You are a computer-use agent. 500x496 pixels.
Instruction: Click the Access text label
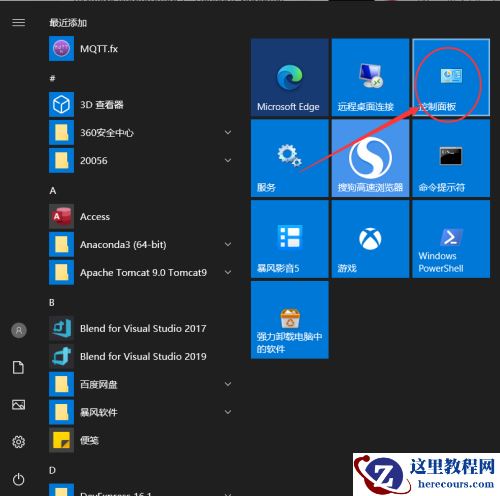click(95, 217)
